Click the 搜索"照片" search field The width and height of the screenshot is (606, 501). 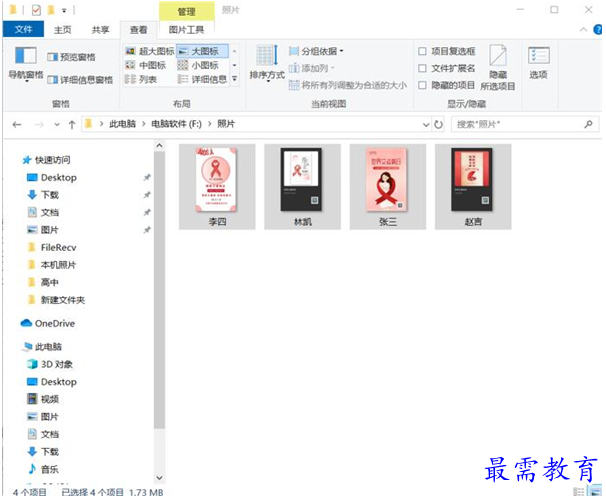pos(525,124)
